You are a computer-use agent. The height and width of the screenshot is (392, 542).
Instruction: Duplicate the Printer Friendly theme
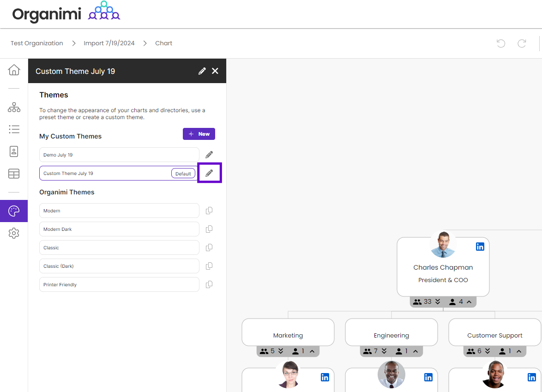coord(209,284)
